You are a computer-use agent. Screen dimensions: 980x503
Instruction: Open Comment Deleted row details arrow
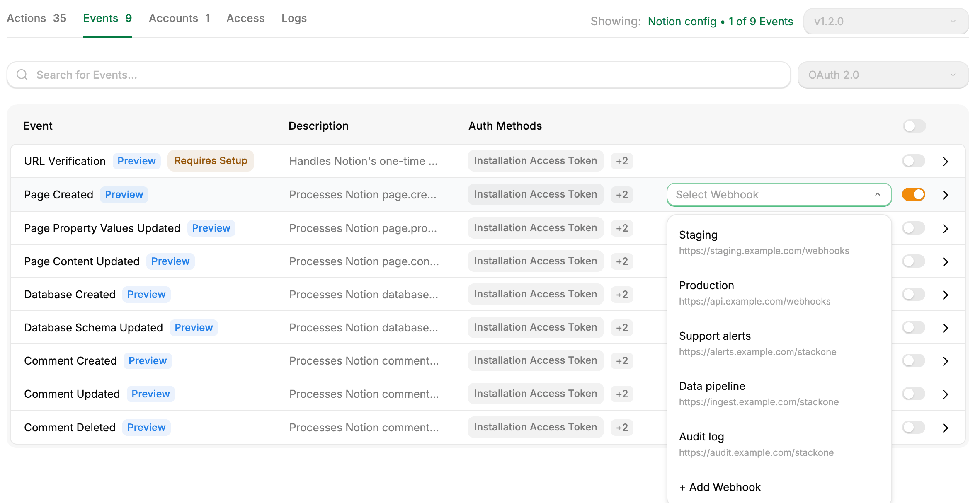(945, 428)
